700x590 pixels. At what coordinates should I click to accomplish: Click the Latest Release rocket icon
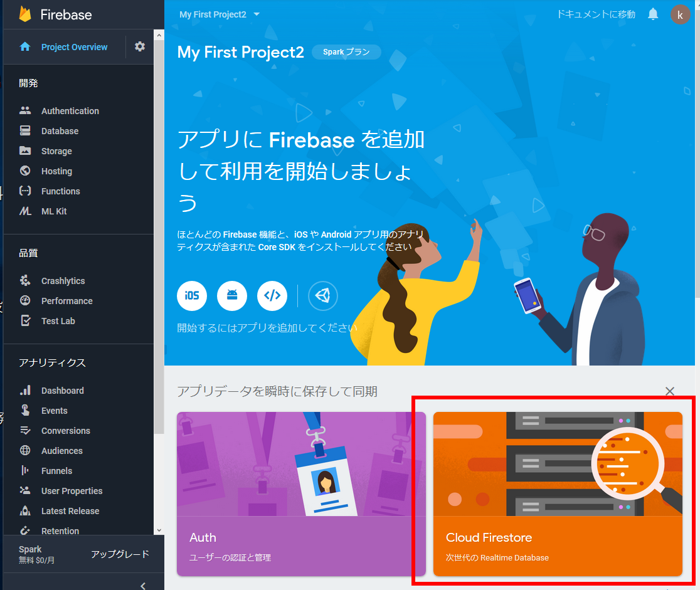(x=25, y=510)
